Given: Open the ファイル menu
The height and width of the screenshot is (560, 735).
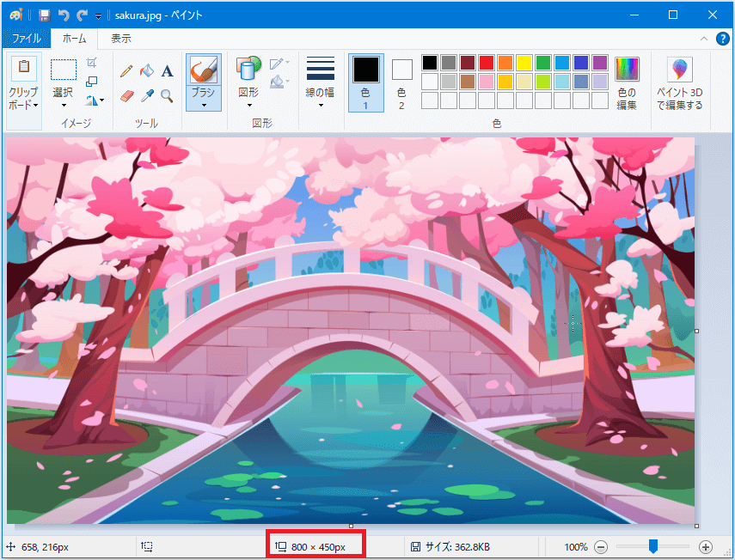Looking at the screenshot, I should coord(26,39).
